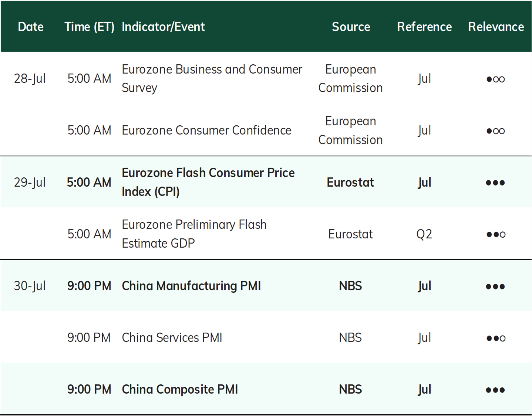
Task: Click relevance dots for Eurozone Flash CPI
Action: (x=495, y=183)
